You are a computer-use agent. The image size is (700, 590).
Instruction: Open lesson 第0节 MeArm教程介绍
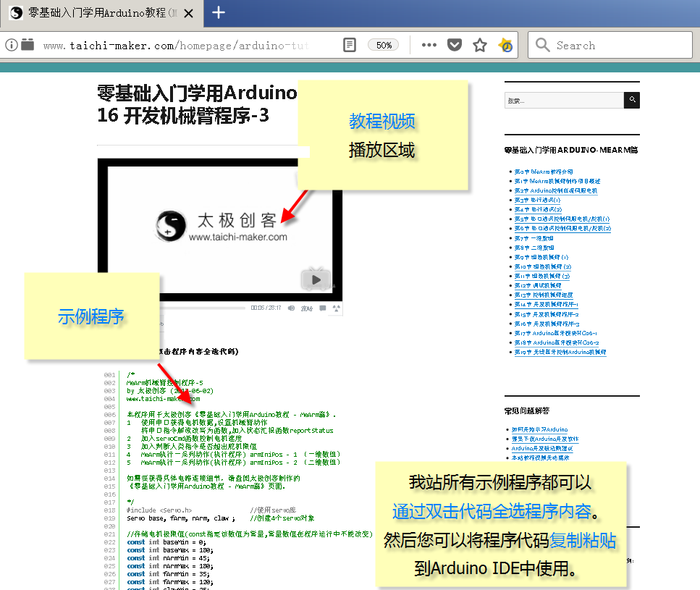(544, 172)
